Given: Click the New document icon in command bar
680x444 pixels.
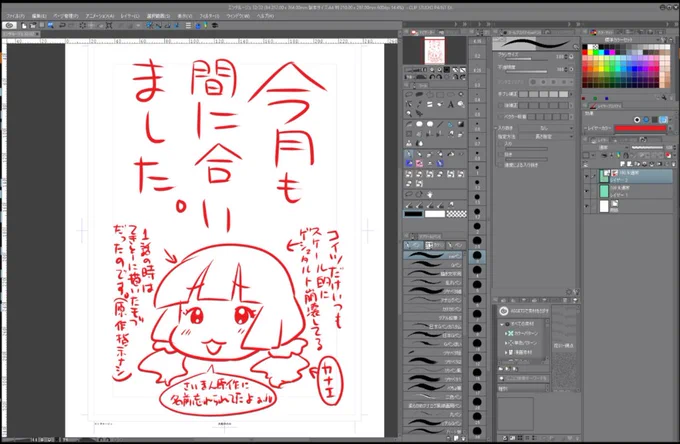Looking at the screenshot, I should 23,26.
